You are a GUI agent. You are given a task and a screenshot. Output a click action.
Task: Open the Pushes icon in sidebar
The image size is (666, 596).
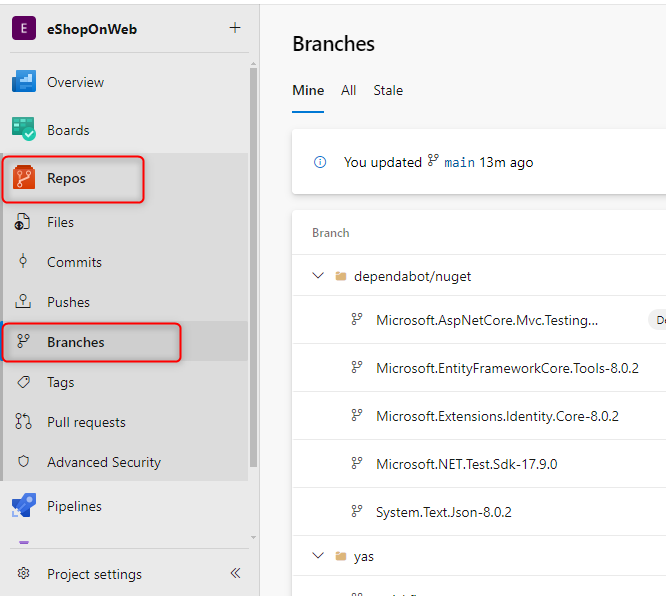coord(23,302)
